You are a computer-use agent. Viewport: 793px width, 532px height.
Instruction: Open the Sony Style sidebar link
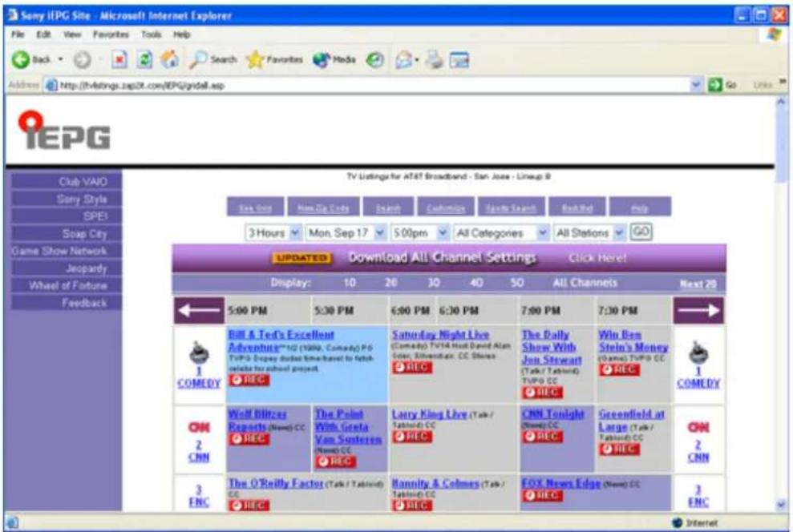click(x=67, y=199)
